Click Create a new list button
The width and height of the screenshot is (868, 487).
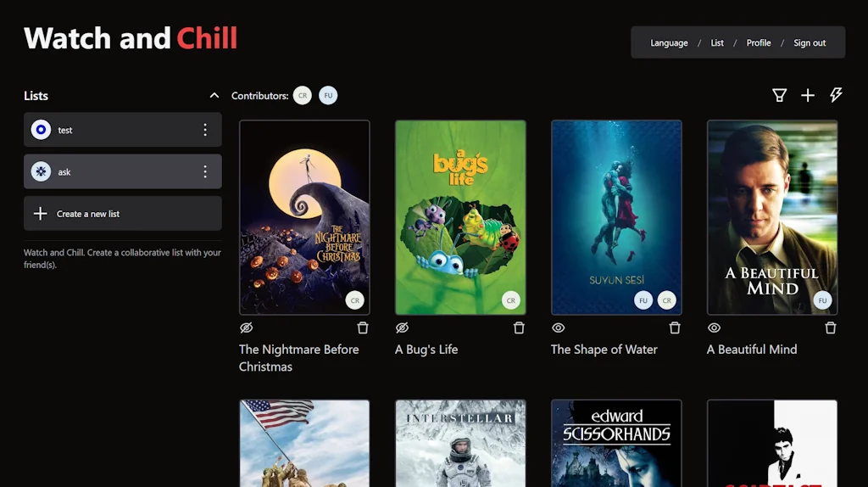(x=123, y=213)
